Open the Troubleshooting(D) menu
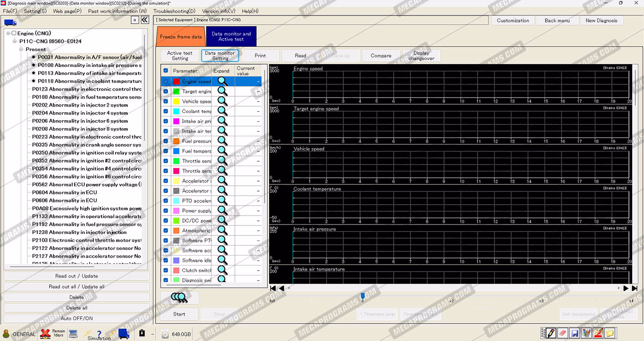The image size is (644, 341). coord(174,11)
